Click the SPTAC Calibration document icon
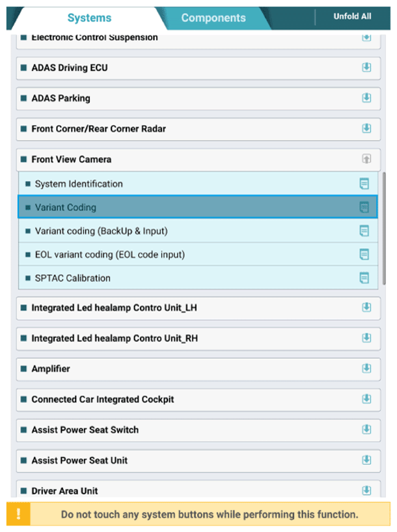 click(x=364, y=278)
